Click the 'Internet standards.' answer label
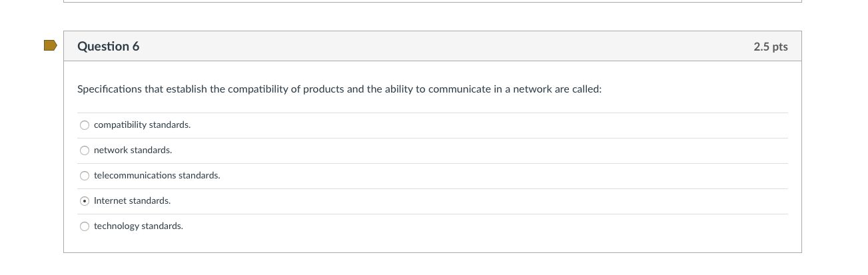 [x=132, y=201]
